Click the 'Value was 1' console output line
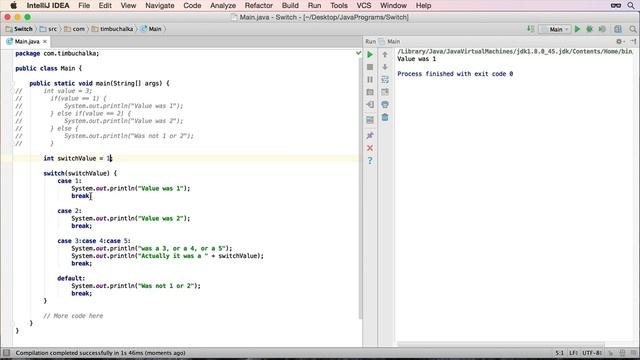Viewport: 640px width, 360px height. 416,59
